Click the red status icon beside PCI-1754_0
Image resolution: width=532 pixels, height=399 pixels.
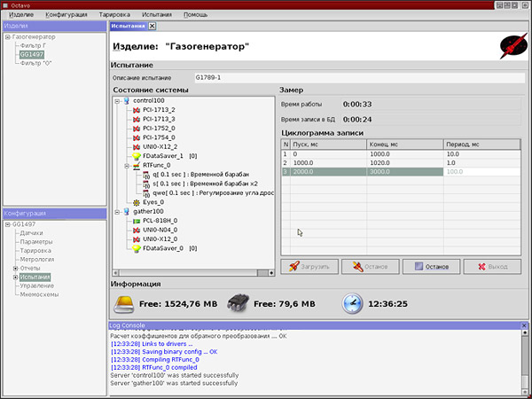point(137,137)
